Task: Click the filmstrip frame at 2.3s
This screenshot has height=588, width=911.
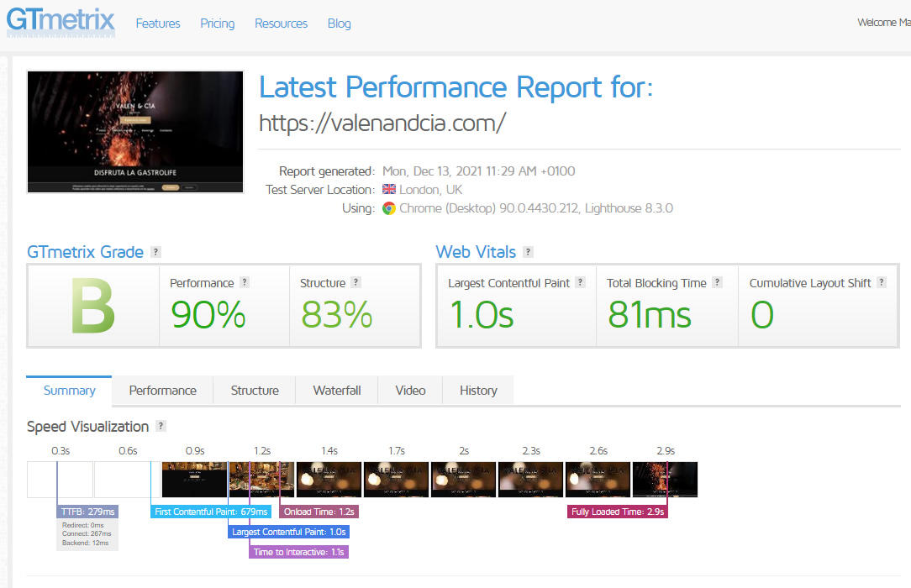Action: point(531,480)
